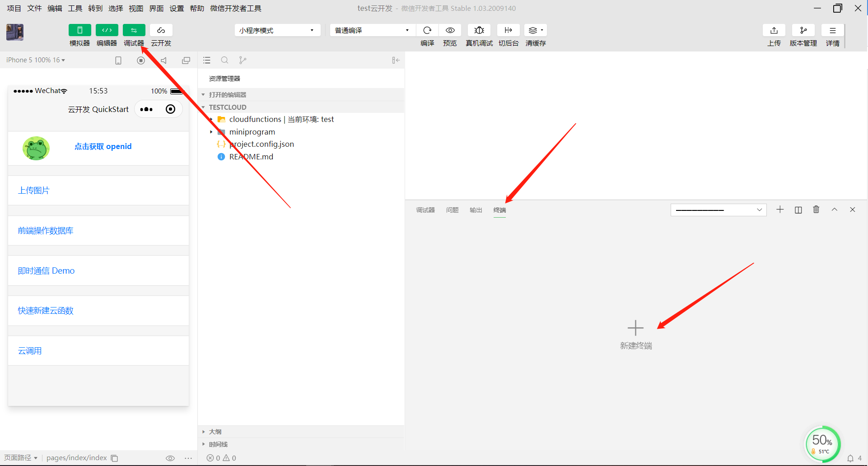Switch to the 输出 output tab
868x466 pixels.
tap(476, 210)
